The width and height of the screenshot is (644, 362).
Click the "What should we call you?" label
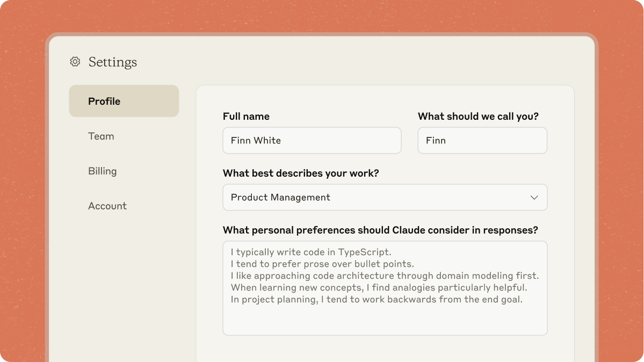tap(478, 117)
